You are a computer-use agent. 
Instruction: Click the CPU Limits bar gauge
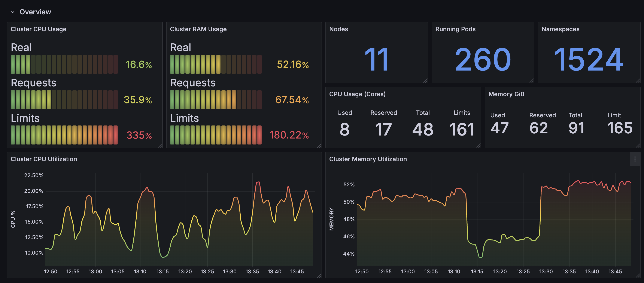(x=64, y=135)
